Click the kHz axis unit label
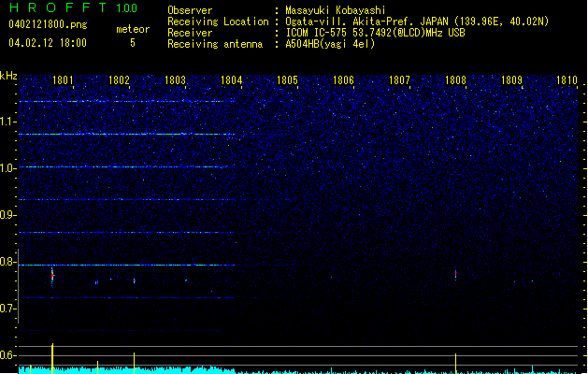The width and height of the screenshot is (588, 374). 8,76
